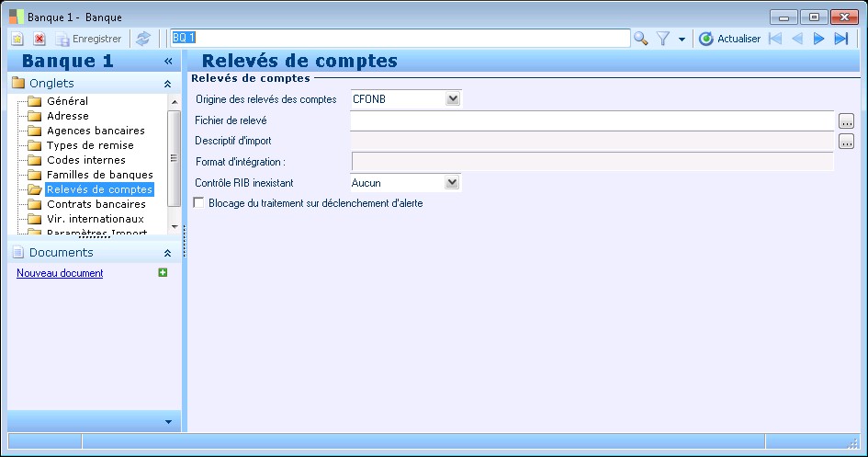Screen dimensions: 868x457
Task: Jump to the last record arrow
Action: [x=841, y=39]
